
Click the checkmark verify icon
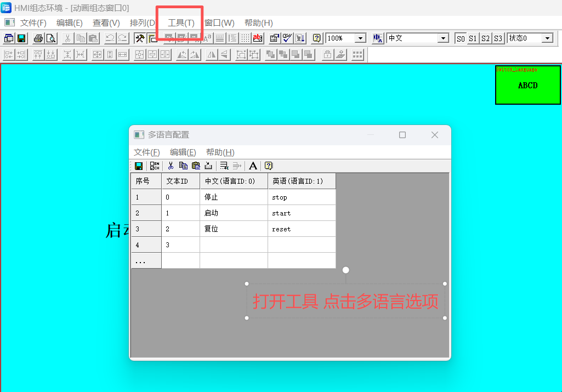tap(287, 38)
